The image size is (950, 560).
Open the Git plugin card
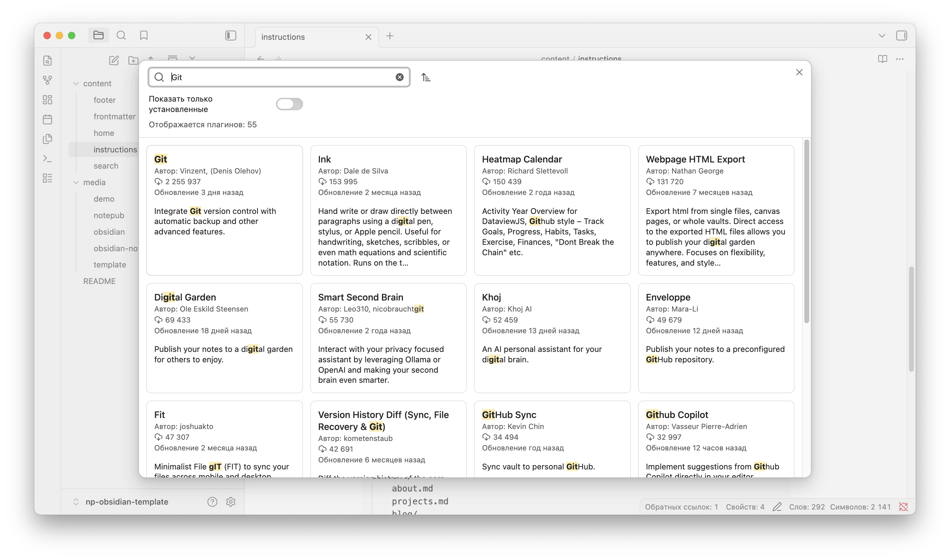click(224, 210)
